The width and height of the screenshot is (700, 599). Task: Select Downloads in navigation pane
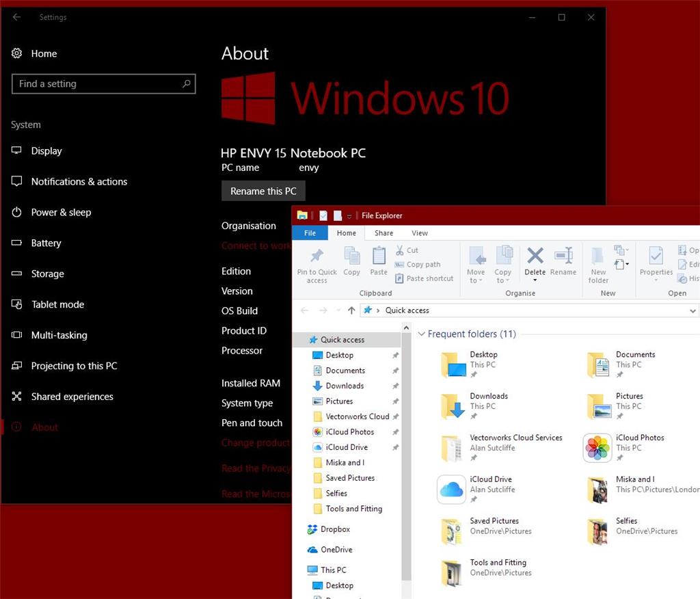click(x=345, y=386)
